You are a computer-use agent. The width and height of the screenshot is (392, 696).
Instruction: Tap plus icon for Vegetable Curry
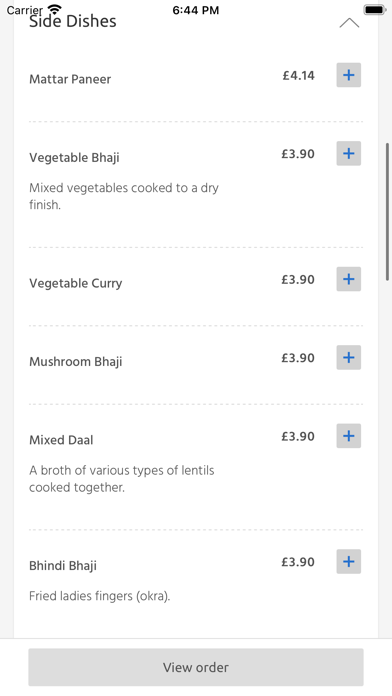[x=348, y=279]
